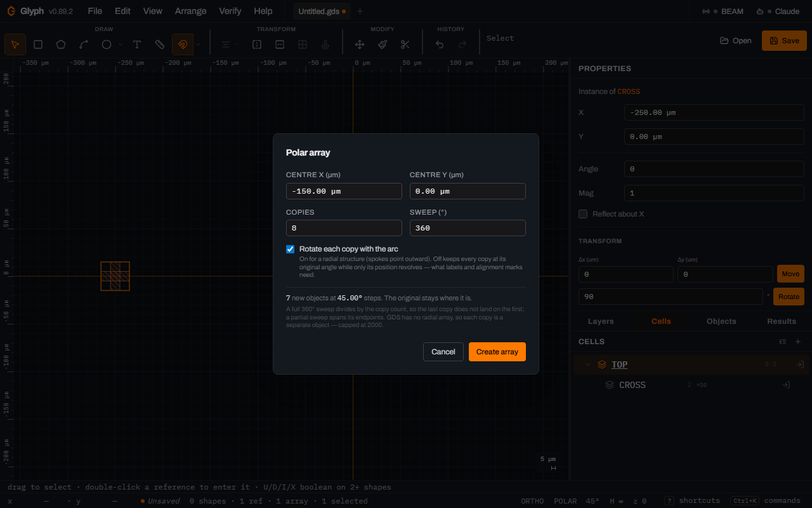Click the Glyph app logo
The height and width of the screenshot is (508, 812).
pyautogui.click(x=11, y=11)
